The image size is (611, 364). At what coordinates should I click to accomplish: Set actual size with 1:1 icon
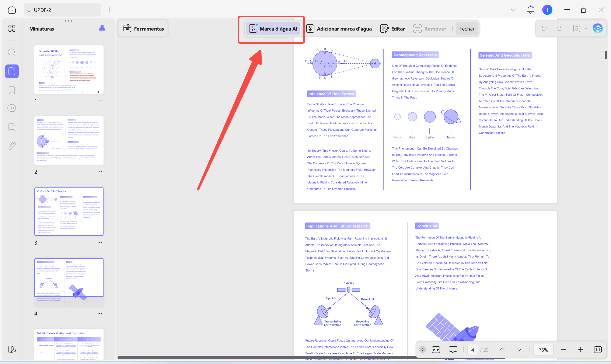[x=597, y=350]
